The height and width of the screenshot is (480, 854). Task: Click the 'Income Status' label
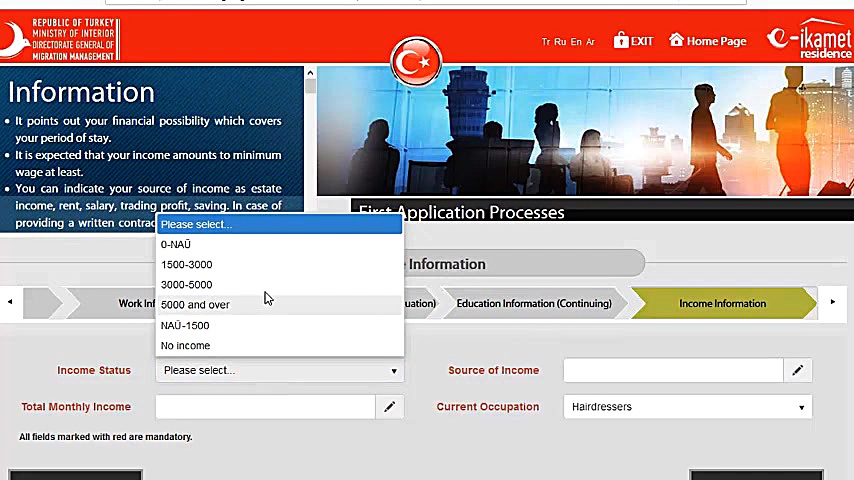(x=94, y=370)
